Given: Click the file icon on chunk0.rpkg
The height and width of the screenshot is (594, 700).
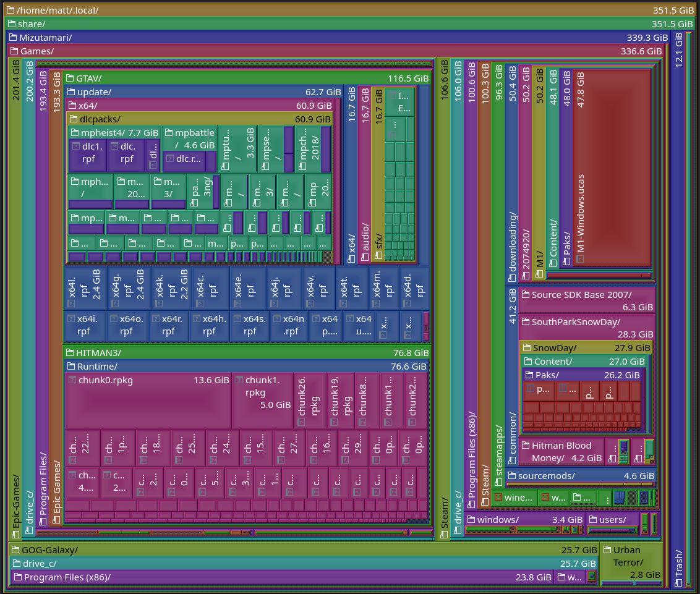Looking at the screenshot, I should click(x=72, y=380).
